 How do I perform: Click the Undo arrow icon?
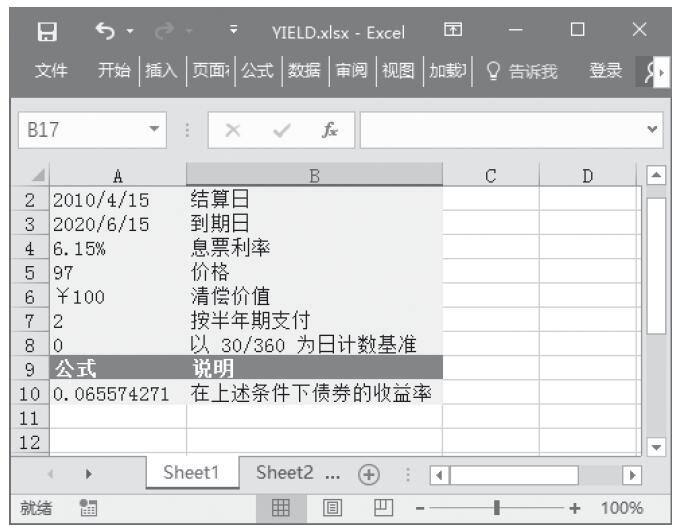(x=106, y=32)
